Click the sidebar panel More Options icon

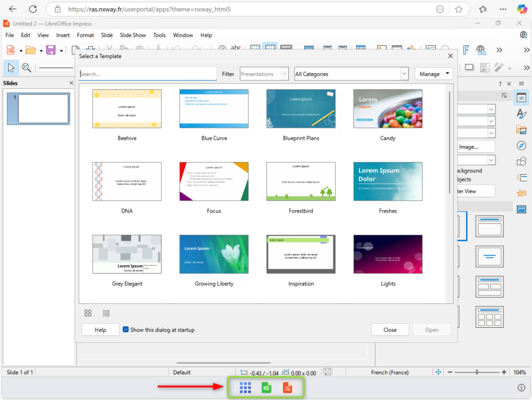click(x=504, y=96)
